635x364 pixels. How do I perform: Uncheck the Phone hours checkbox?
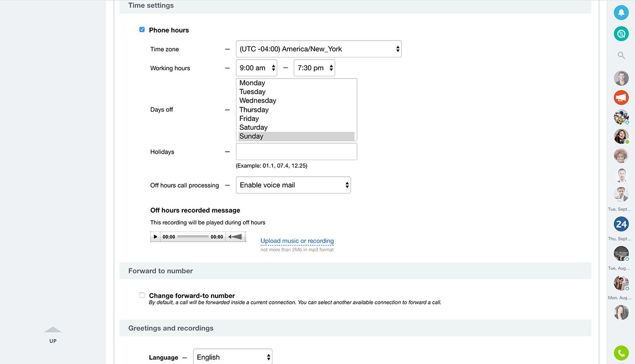pyautogui.click(x=142, y=30)
